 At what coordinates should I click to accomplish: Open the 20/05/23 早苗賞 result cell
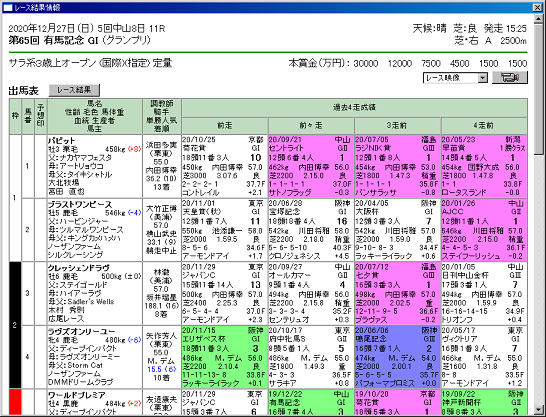(484, 166)
